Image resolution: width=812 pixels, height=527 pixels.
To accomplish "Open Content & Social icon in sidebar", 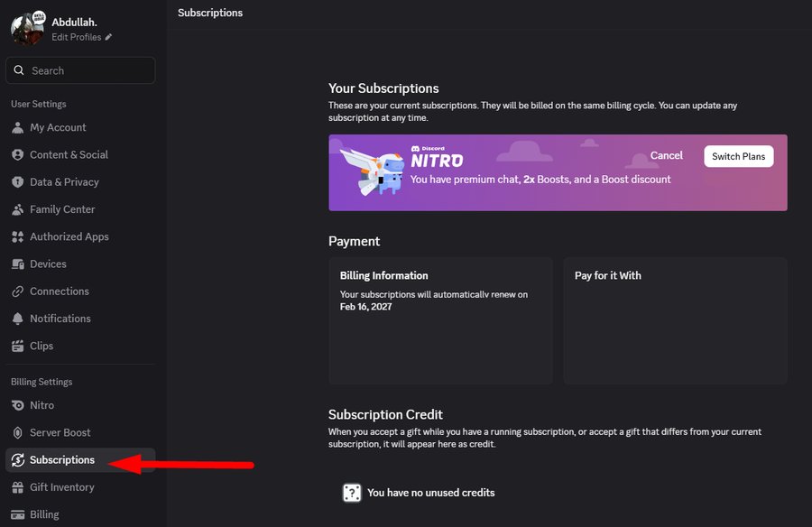I will coord(18,154).
